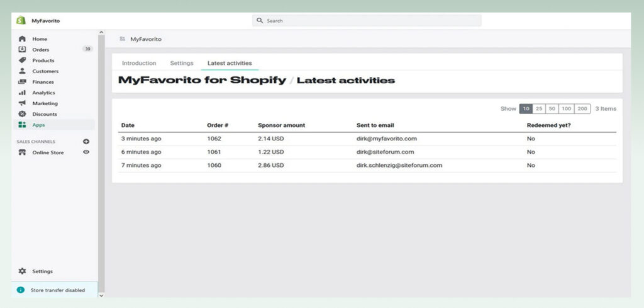Click the Redeemed yet? column header
Viewport: 644px width, 308px height.
pos(548,125)
